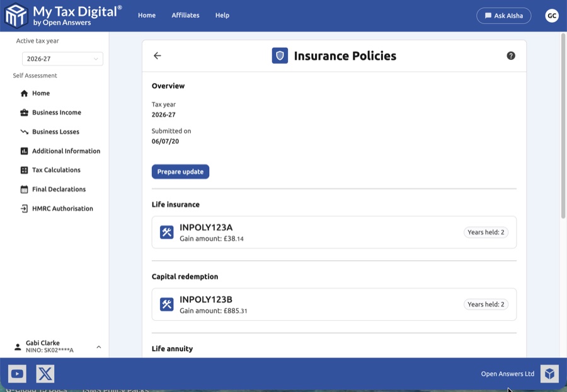Click the back arrow icon
Screen dimensions: 567x392
pos(157,56)
